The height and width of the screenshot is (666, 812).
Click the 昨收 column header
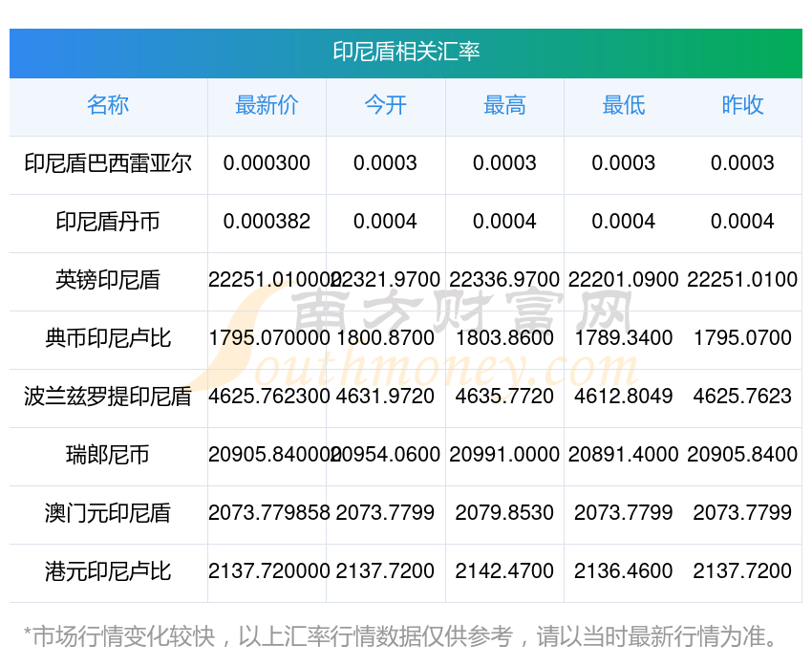tap(742, 105)
